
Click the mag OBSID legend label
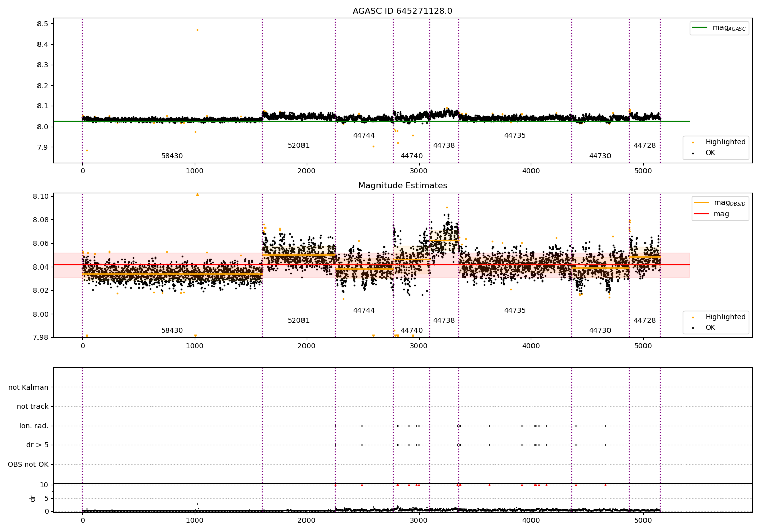coord(730,203)
